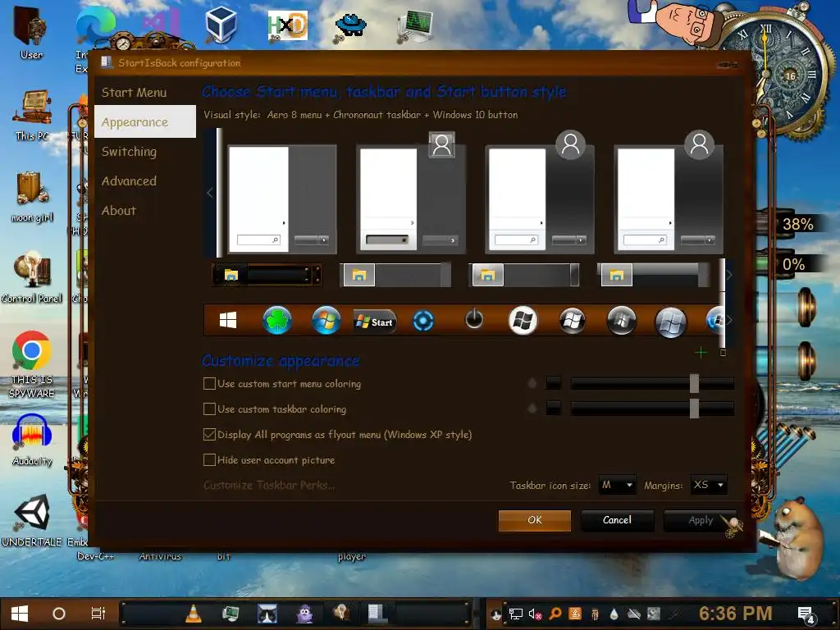Image resolution: width=840 pixels, height=630 pixels.
Task: Open the Control Panel desktop icon
Action: point(32,278)
